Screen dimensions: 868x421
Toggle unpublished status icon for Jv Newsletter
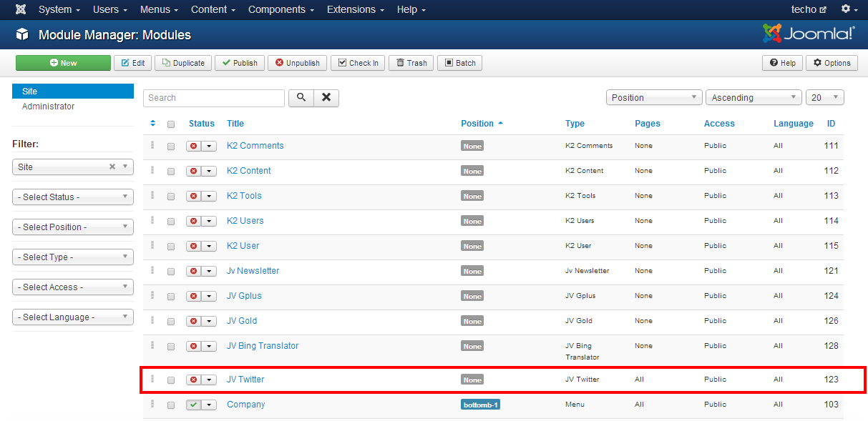(x=194, y=271)
